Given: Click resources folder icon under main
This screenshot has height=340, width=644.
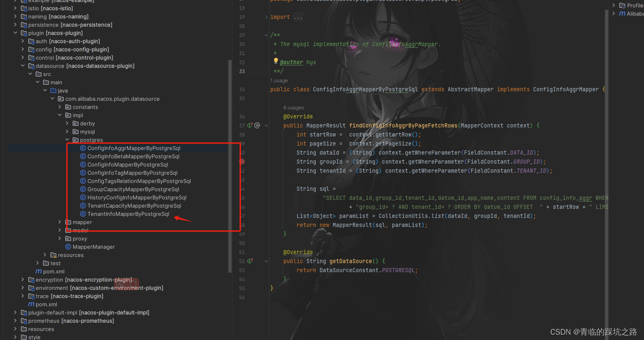Looking at the screenshot, I should point(53,255).
